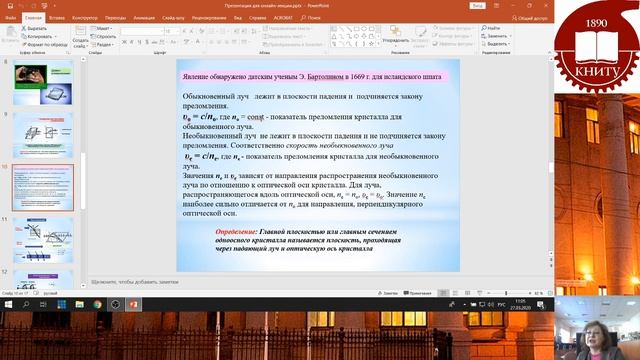Toggle Underline (Ч) formatting
This screenshot has width=640, height=360.
point(139,42)
